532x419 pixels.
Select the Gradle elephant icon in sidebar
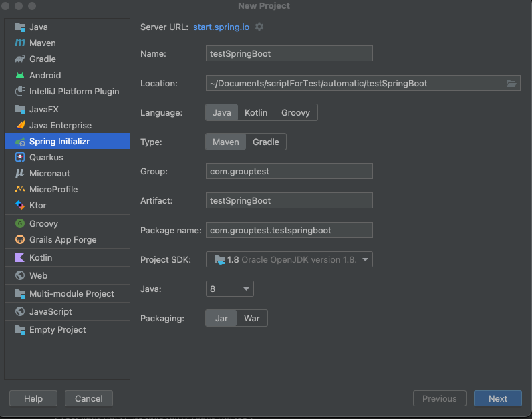pyautogui.click(x=19, y=59)
